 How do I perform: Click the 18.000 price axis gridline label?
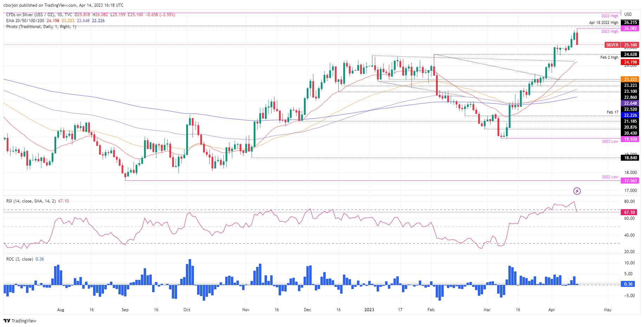pyautogui.click(x=630, y=173)
